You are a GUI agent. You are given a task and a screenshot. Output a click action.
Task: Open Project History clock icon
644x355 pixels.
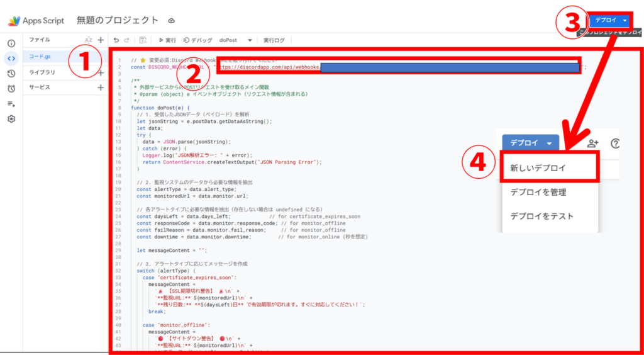point(11,74)
